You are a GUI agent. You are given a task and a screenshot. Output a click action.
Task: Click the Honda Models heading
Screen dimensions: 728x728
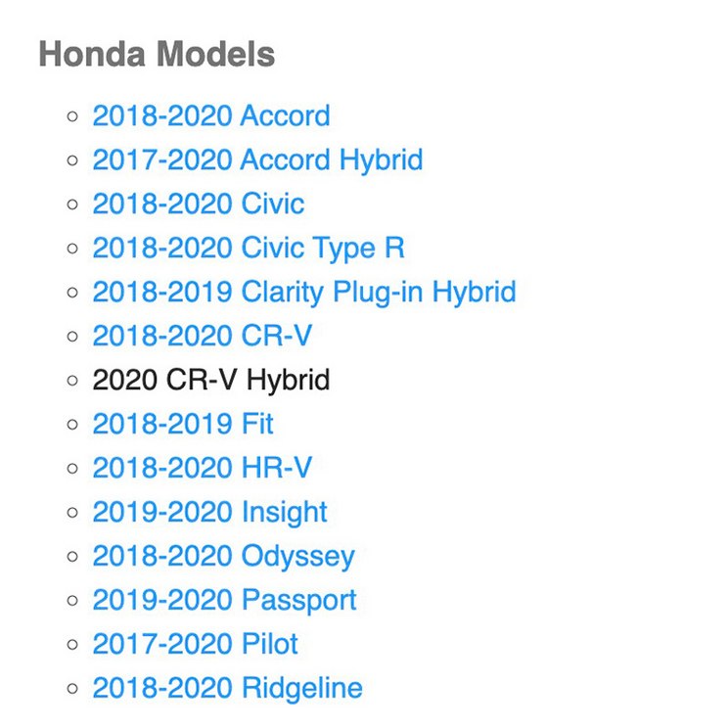pos(157,54)
